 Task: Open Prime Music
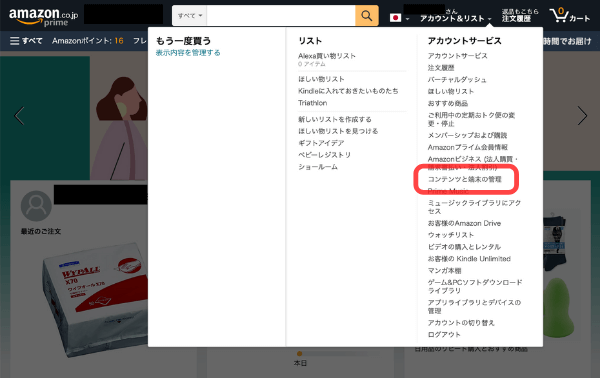[x=448, y=191]
